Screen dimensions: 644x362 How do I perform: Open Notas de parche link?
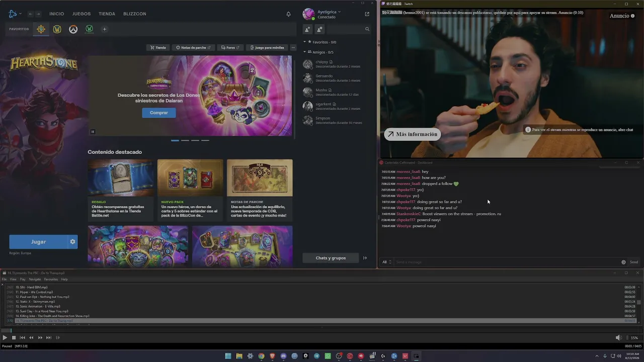click(x=193, y=48)
